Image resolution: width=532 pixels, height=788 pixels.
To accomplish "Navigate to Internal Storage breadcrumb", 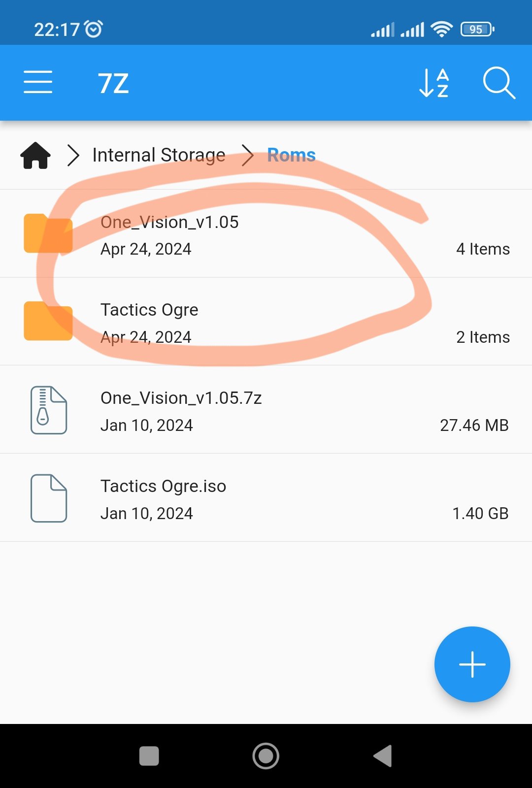I will [x=159, y=155].
